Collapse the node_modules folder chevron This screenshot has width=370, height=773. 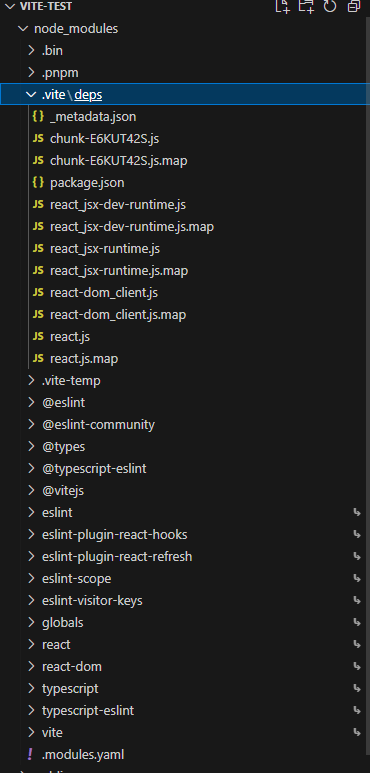click(x=23, y=29)
